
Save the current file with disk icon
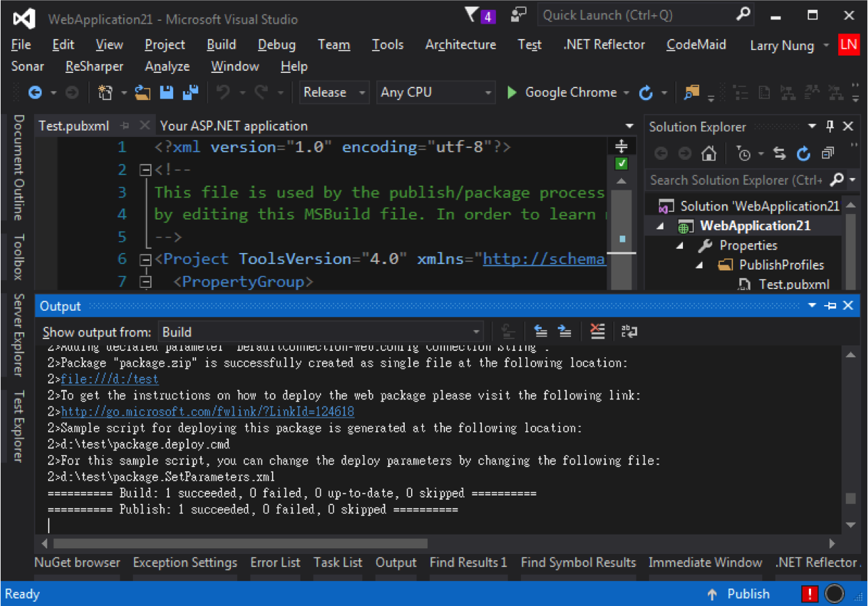pyautogui.click(x=167, y=92)
